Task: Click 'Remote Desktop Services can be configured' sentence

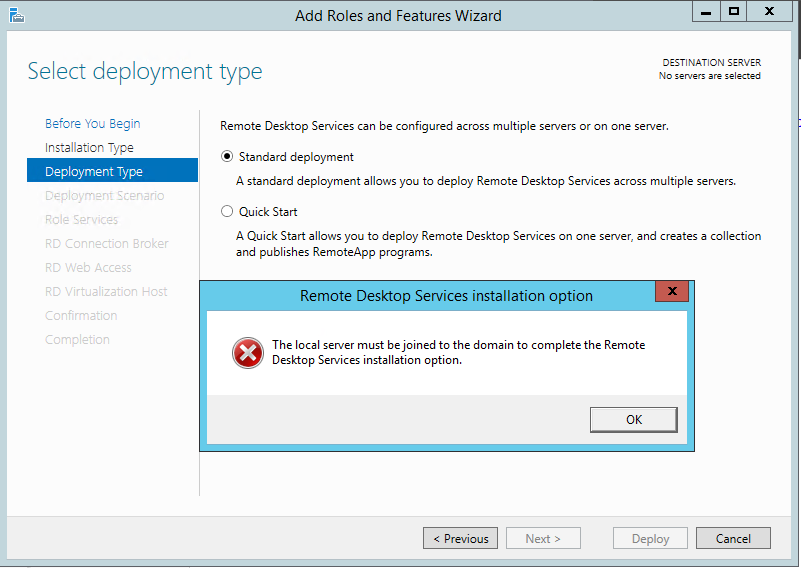Action: (x=444, y=126)
